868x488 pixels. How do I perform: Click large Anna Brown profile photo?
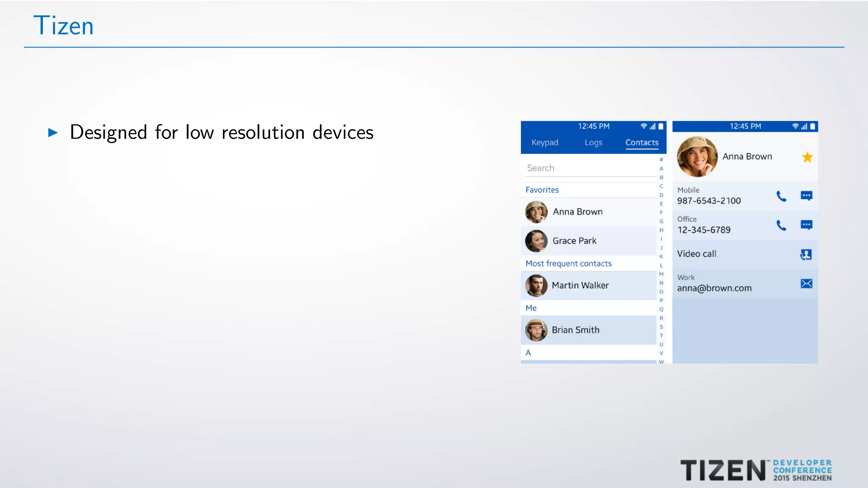tap(697, 157)
